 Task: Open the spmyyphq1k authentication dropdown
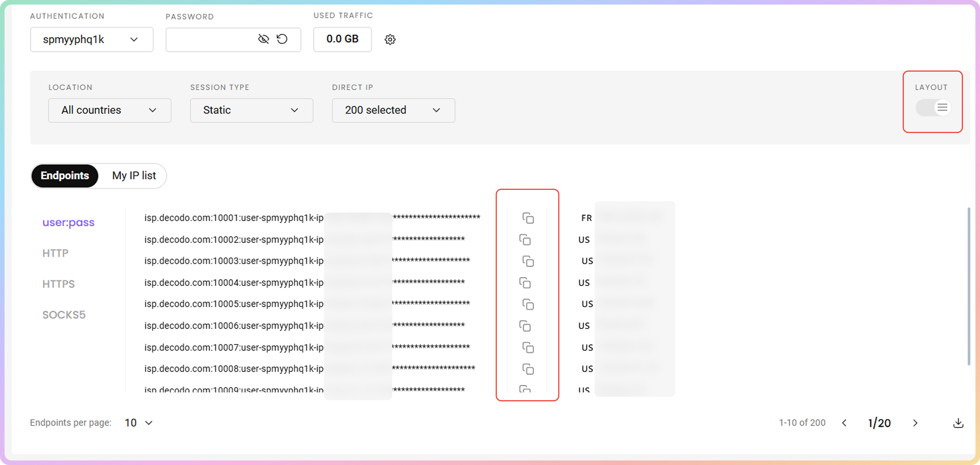pyautogui.click(x=92, y=40)
